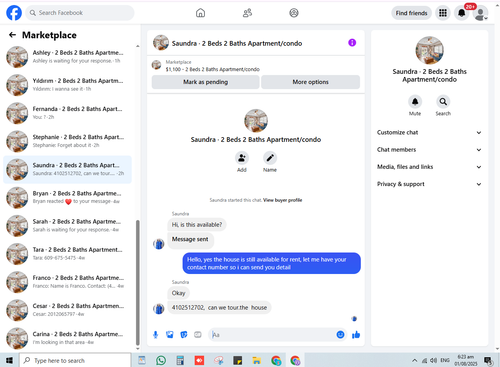Open WhatsApp from the taskbar
This screenshot has height=367, width=500.
[x=161, y=360]
